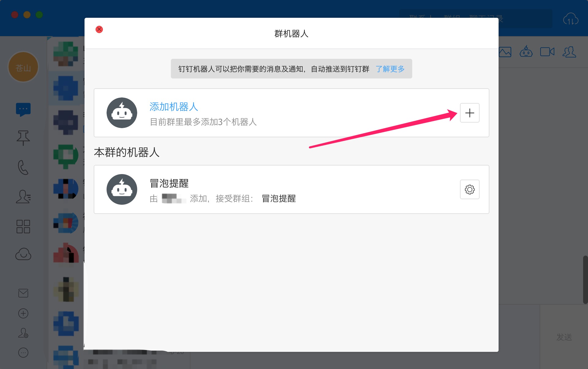Open the contacts icon in sidebar

pyautogui.click(x=23, y=196)
